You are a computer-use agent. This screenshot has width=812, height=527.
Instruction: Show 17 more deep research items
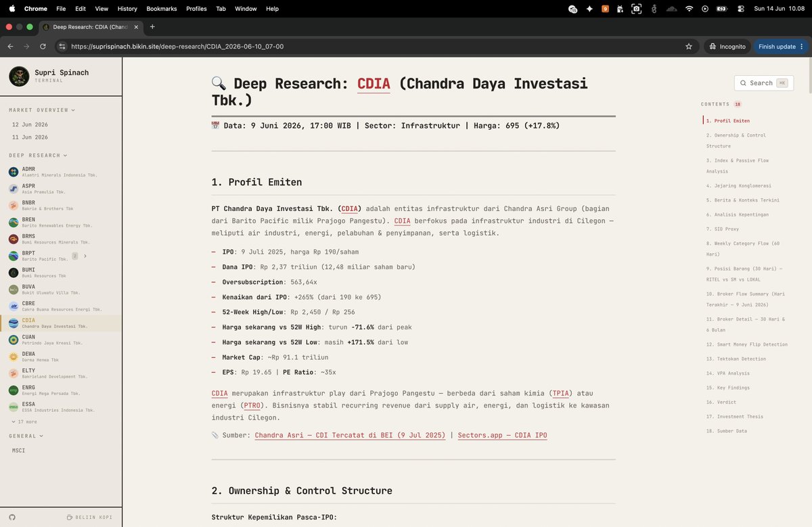click(24, 421)
